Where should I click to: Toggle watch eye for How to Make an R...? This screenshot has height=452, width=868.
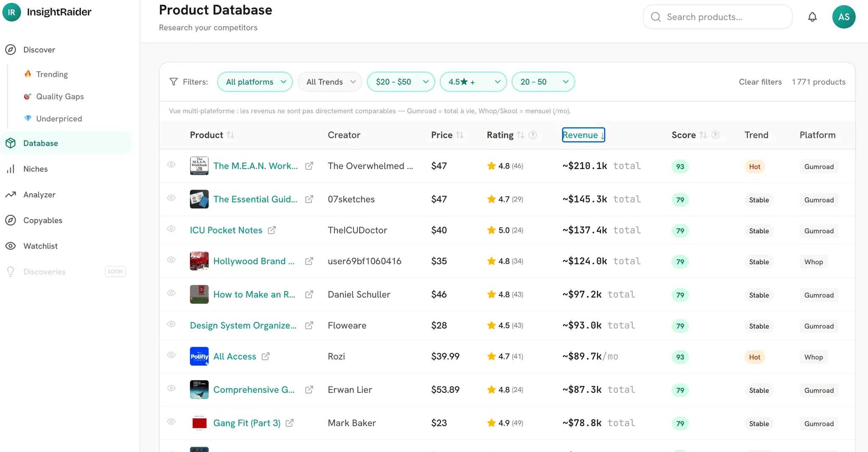coord(171,293)
